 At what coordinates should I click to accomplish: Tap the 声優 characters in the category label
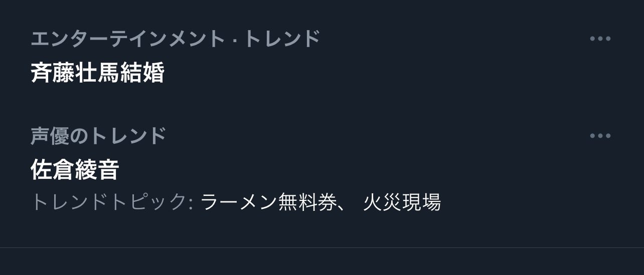pyautogui.click(x=50, y=136)
